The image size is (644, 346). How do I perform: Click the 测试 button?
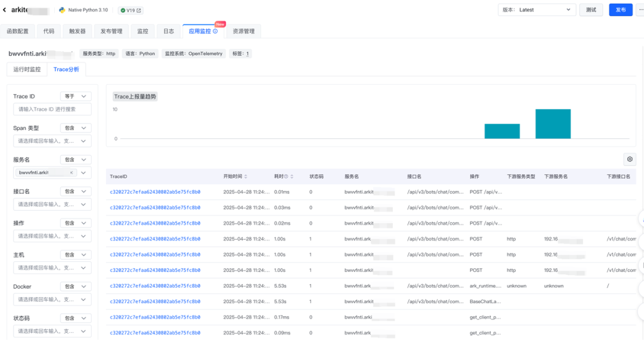[590, 10]
